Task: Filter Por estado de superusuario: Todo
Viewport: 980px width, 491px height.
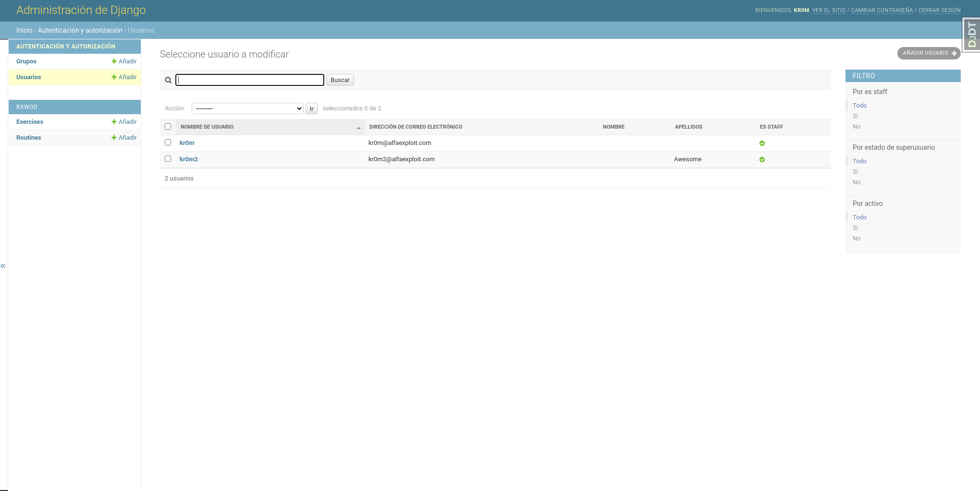Action: pos(859,161)
